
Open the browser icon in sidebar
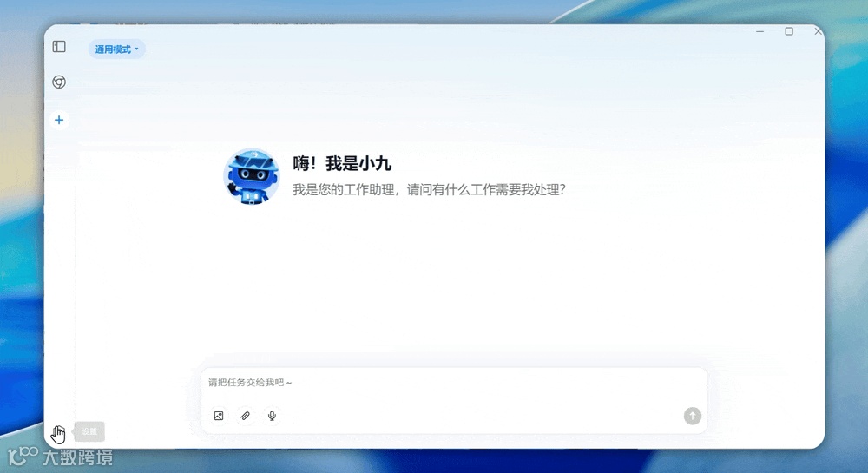coord(59,82)
